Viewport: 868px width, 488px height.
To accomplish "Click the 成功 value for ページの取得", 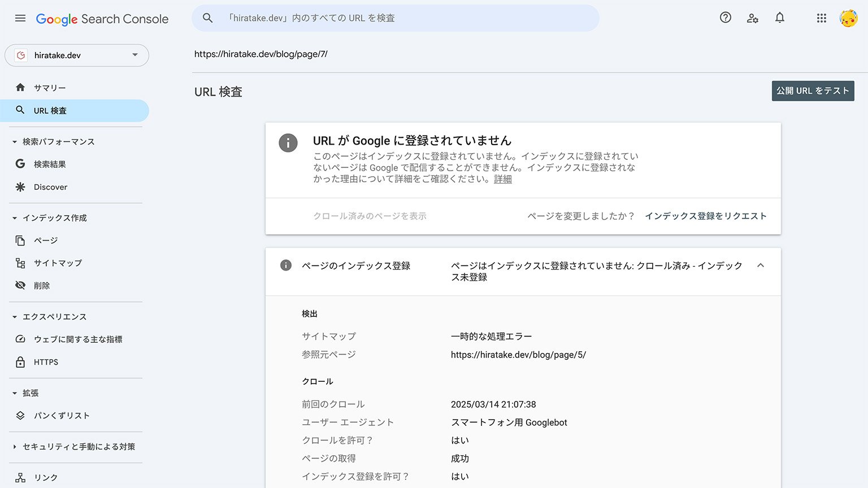I will pos(460,459).
